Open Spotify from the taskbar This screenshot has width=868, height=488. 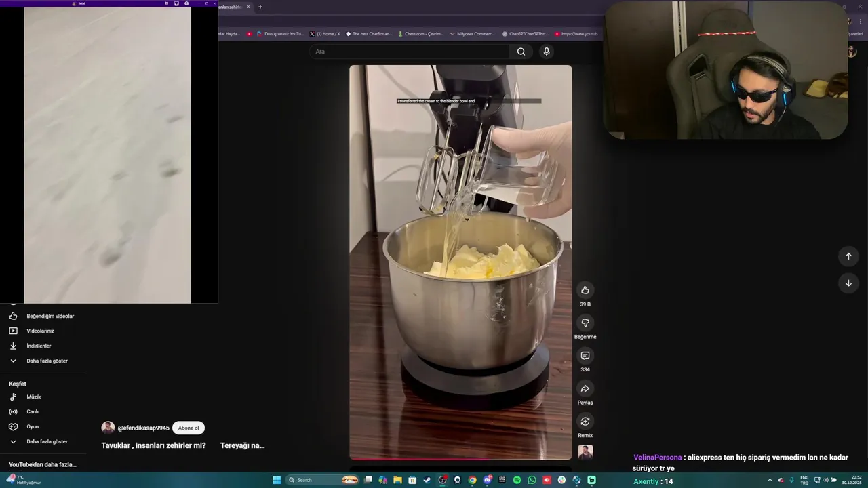pos(517,480)
